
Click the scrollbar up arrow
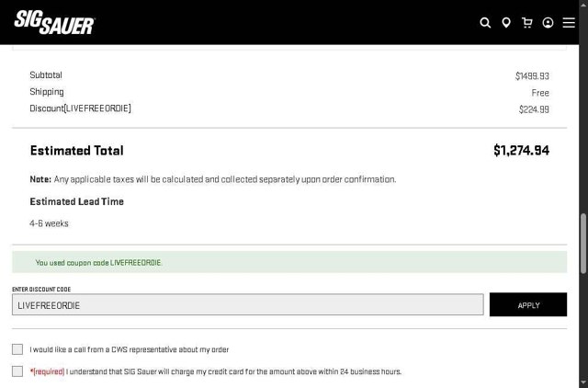click(x=583, y=5)
